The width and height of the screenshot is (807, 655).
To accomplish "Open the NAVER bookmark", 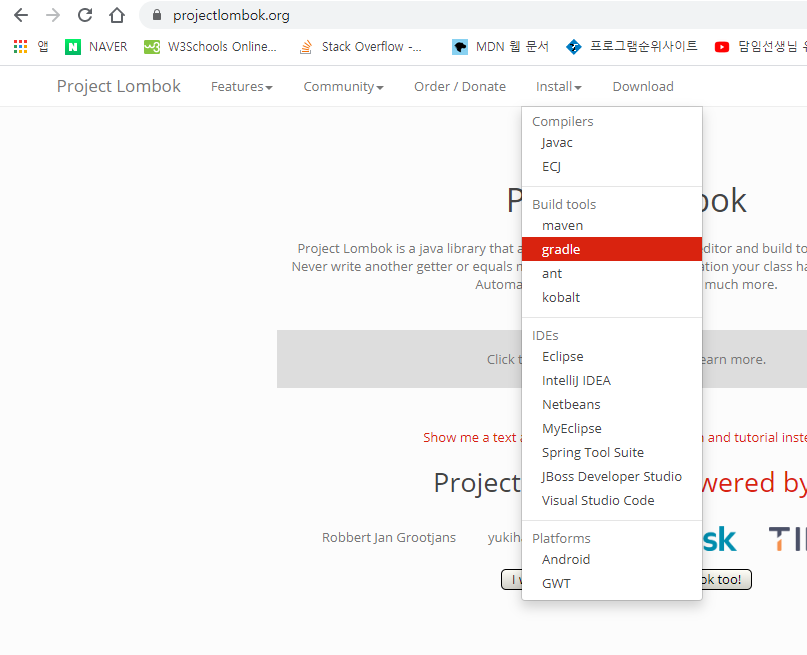I will tap(96, 47).
